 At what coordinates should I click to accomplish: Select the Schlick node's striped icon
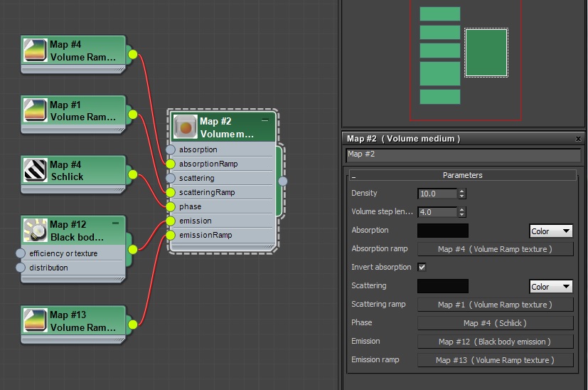tap(35, 170)
